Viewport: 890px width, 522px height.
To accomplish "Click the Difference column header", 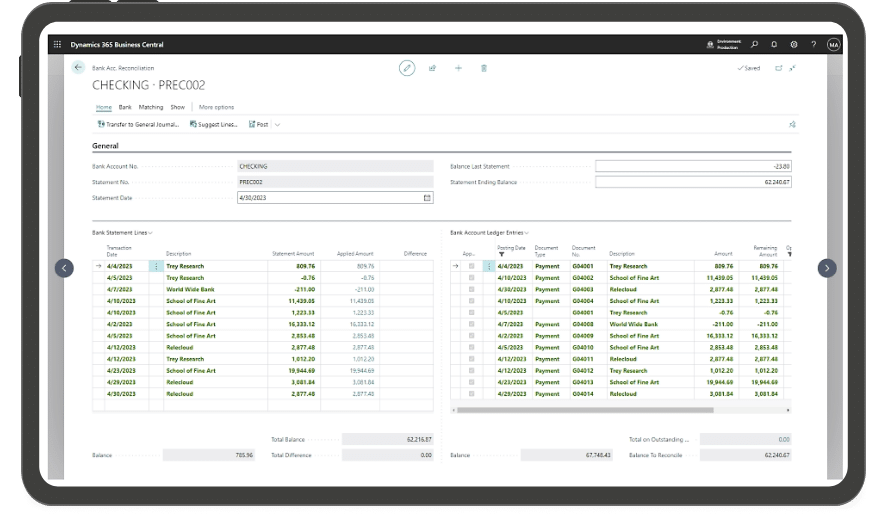I will 415,254.
